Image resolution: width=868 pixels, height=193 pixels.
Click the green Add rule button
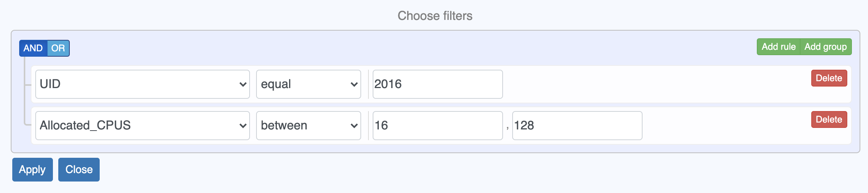click(778, 47)
